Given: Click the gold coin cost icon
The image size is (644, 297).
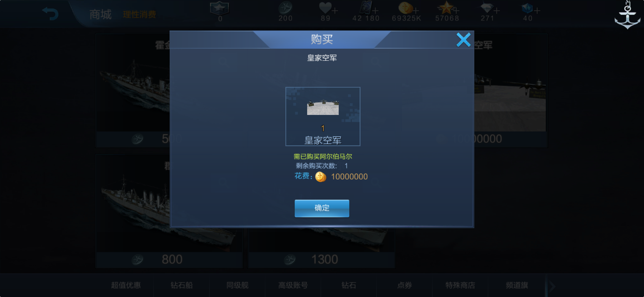Looking at the screenshot, I should point(321,177).
